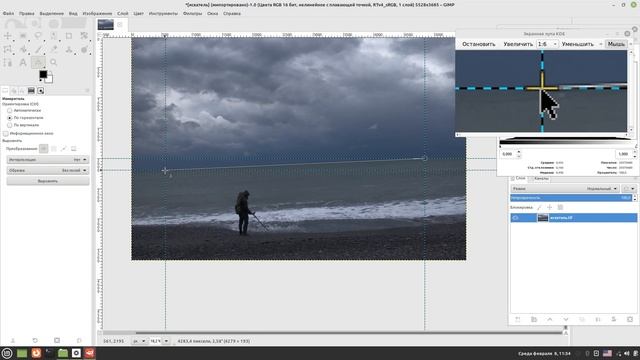This screenshot has width=640, height=360.
Task: Select the Paintbrush tool
Action: point(38,49)
